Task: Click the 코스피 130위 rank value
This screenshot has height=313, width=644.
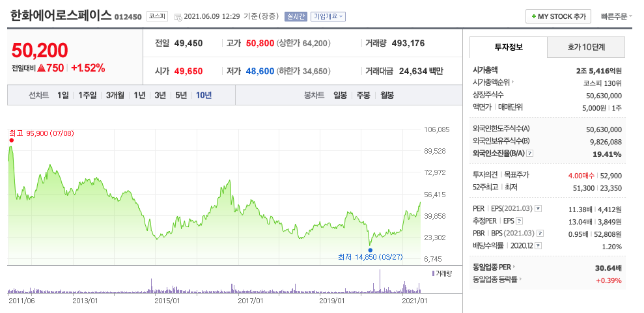Action: coord(602,83)
